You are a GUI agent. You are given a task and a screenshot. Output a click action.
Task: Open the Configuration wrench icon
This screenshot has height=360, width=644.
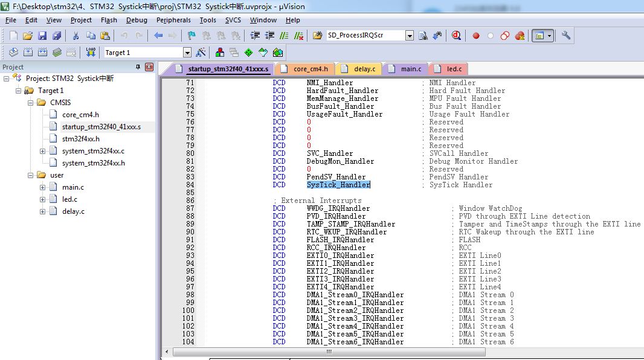coord(566,36)
